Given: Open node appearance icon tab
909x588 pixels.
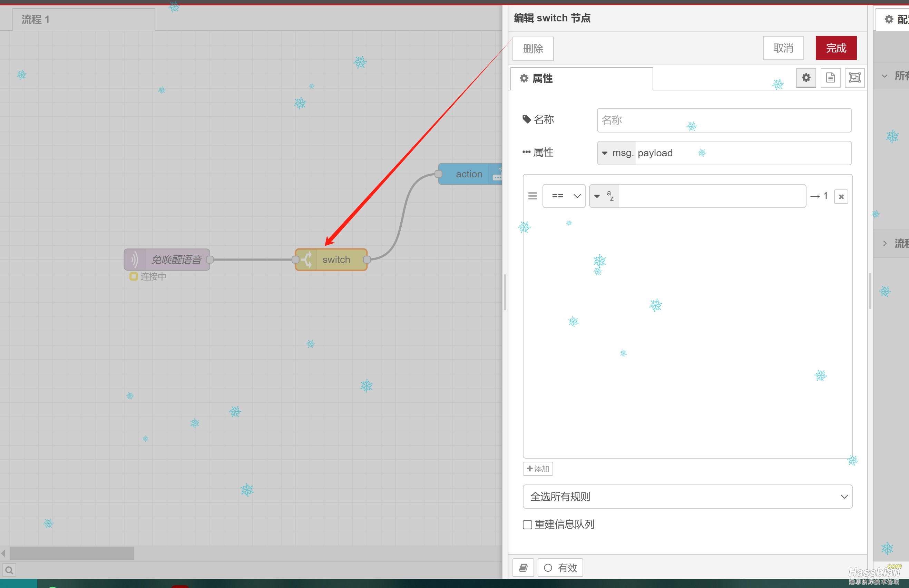Looking at the screenshot, I should click(x=854, y=78).
